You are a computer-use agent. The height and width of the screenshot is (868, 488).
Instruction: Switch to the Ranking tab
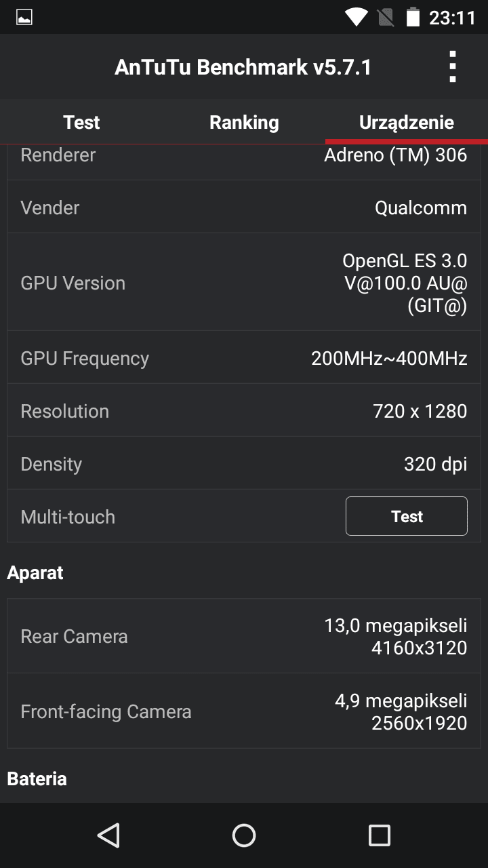244,122
